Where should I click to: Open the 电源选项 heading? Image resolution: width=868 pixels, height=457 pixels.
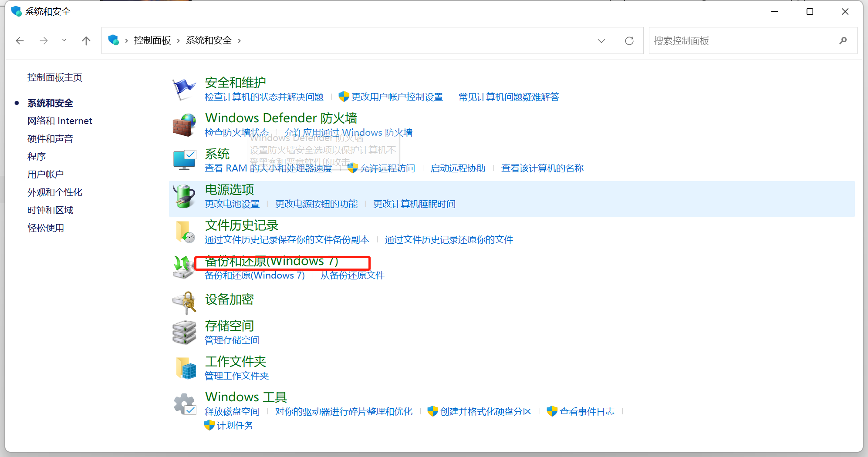pos(230,189)
